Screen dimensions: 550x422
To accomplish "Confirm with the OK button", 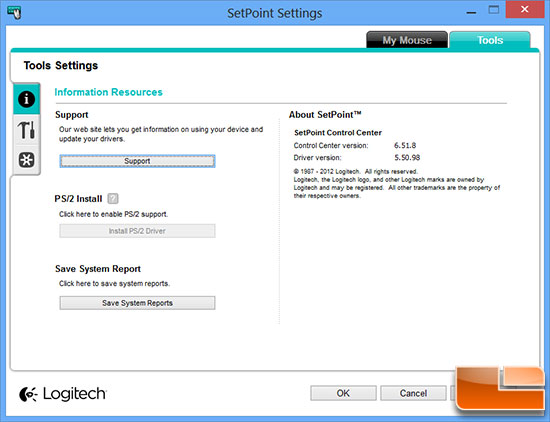I will [x=343, y=393].
